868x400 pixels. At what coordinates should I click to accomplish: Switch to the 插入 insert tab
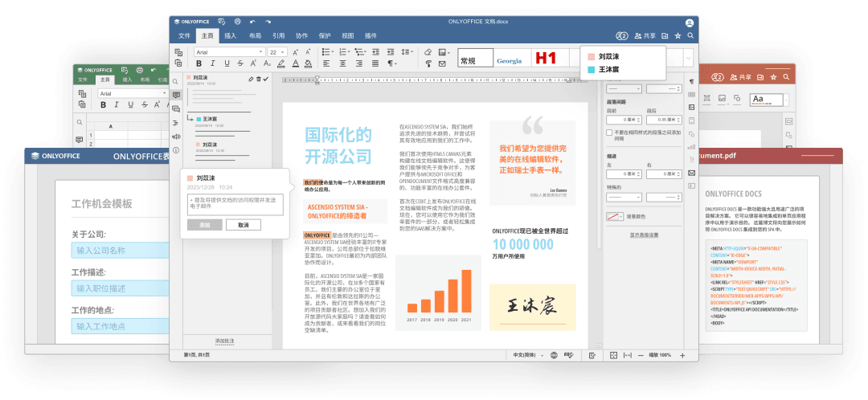[231, 35]
